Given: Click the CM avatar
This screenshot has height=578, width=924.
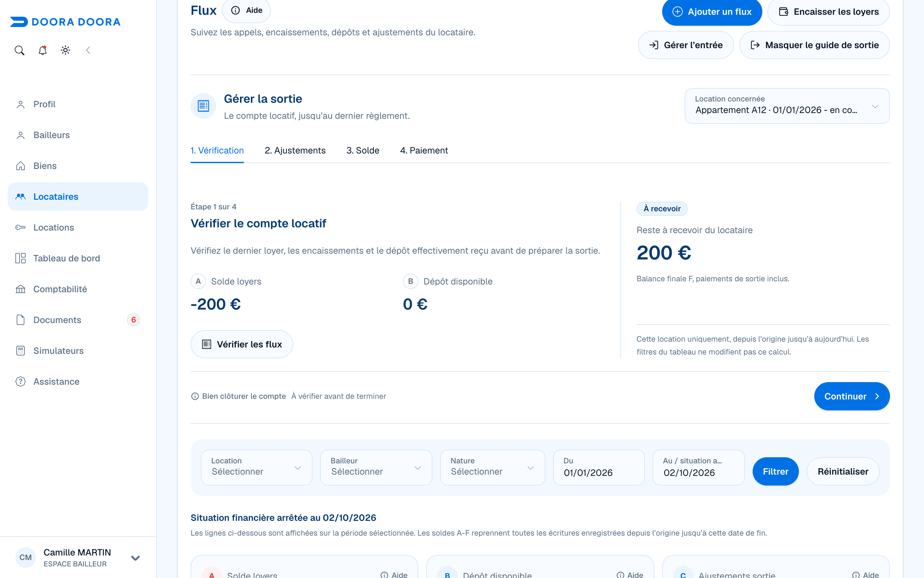Looking at the screenshot, I should click(26, 557).
